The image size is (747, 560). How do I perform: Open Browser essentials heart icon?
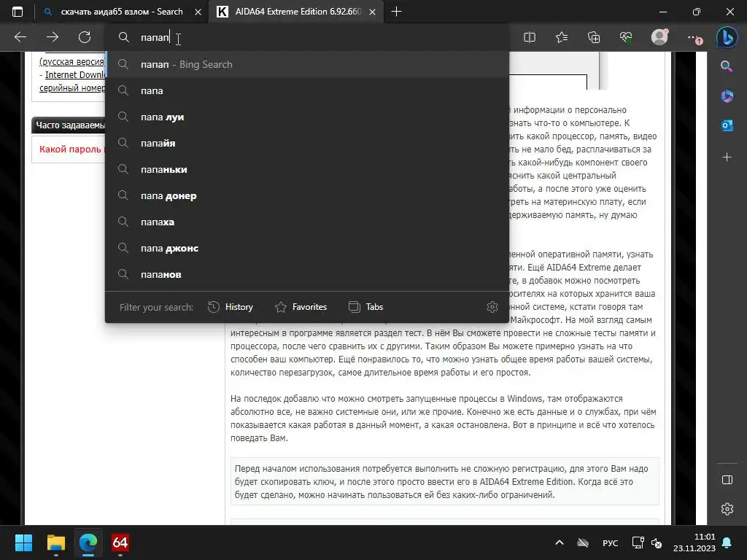pyautogui.click(x=626, y=37)
